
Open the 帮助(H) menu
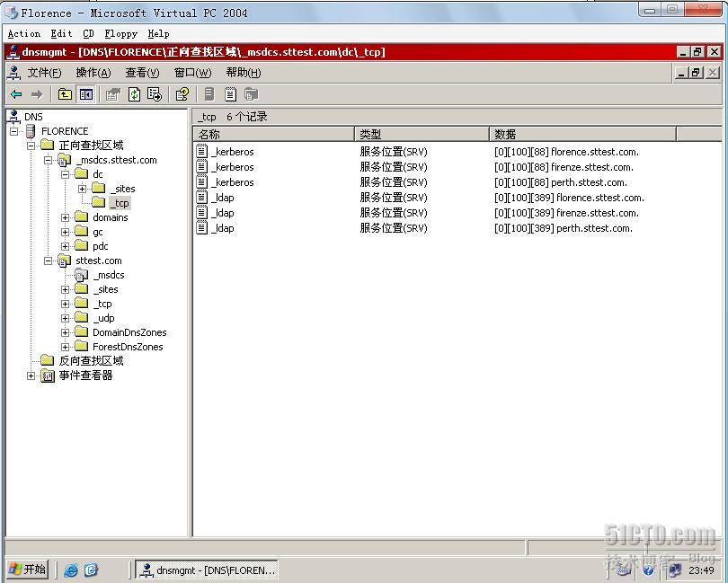[244, 73]
